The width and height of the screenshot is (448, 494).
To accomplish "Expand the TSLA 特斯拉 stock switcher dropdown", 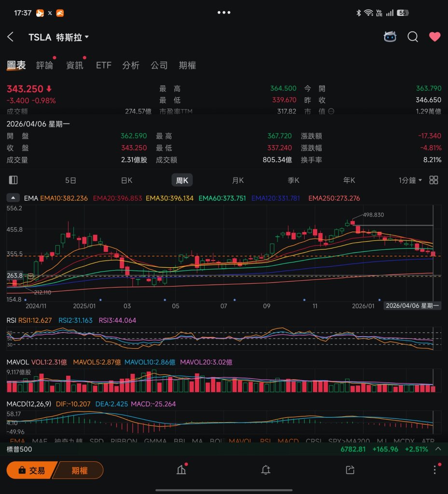I will click(58, 37).
